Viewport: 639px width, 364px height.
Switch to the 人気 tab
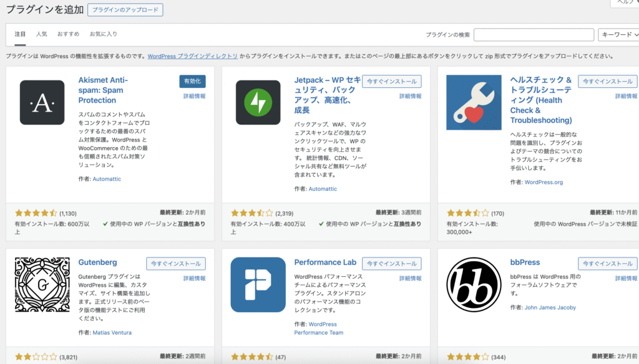(42, 34)
